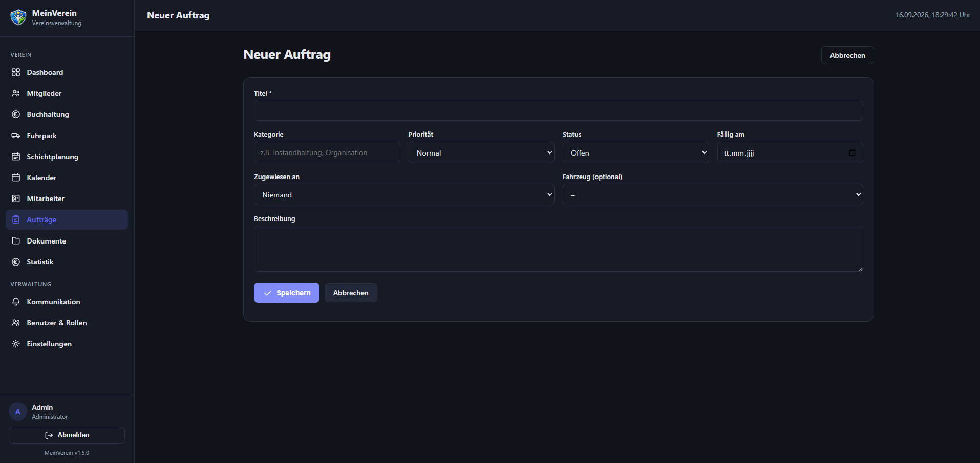Screen dimensions: 980x463
Task: Click the MeinVerein shield logo
Action: click(x=18, y=17)
